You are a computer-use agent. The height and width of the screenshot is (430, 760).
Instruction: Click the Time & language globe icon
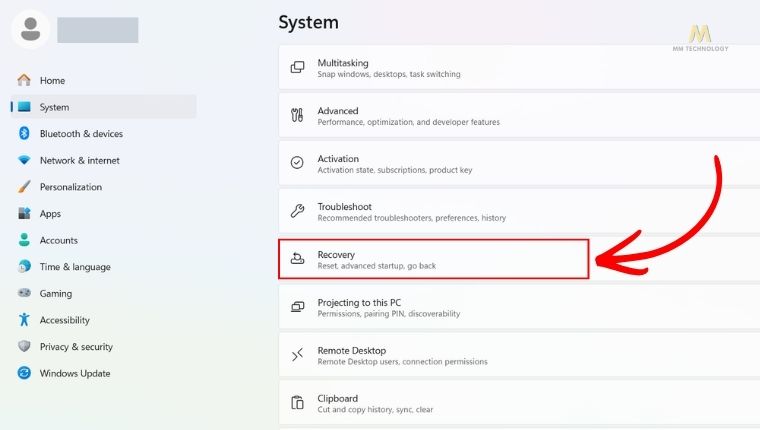point(24,266)
